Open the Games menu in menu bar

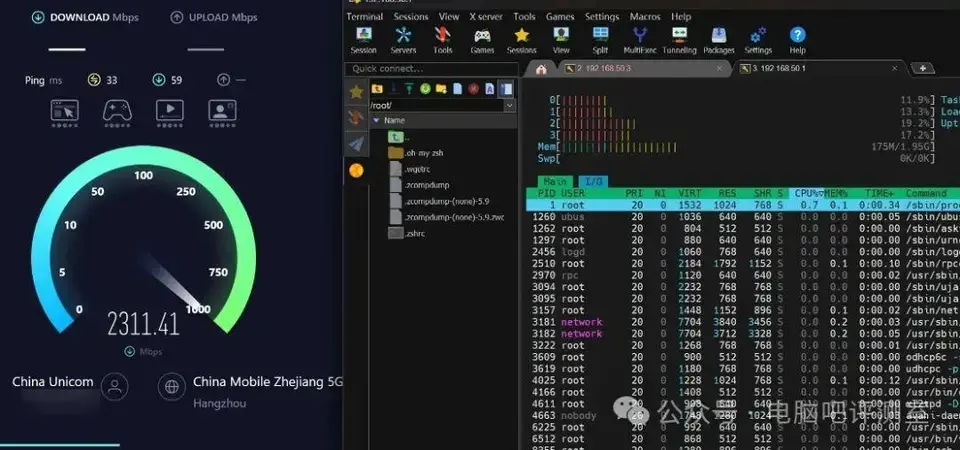pyautogui.click(x=560, y=17)
